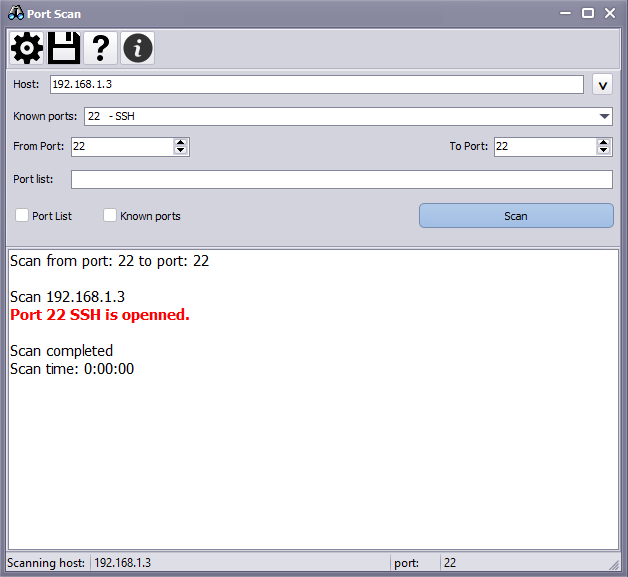Screen dimensions: 628x577
Task: Tick the Known ports checkbox
Action: coord(110,215)
